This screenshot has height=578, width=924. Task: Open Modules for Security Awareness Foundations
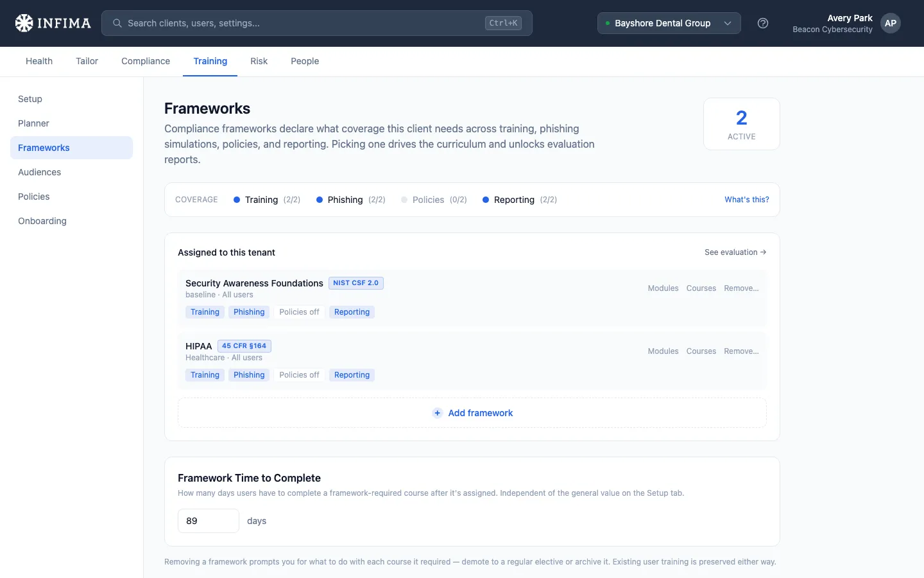coord(663,288)
